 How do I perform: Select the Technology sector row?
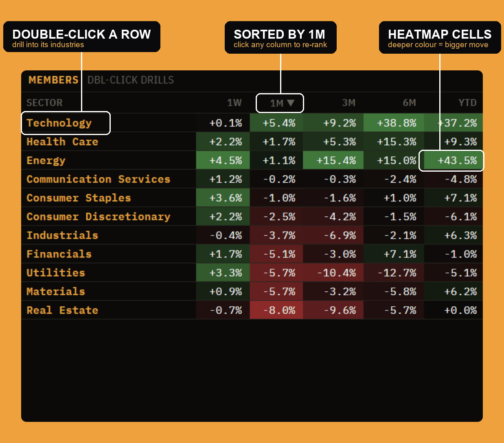click(252, 123)
